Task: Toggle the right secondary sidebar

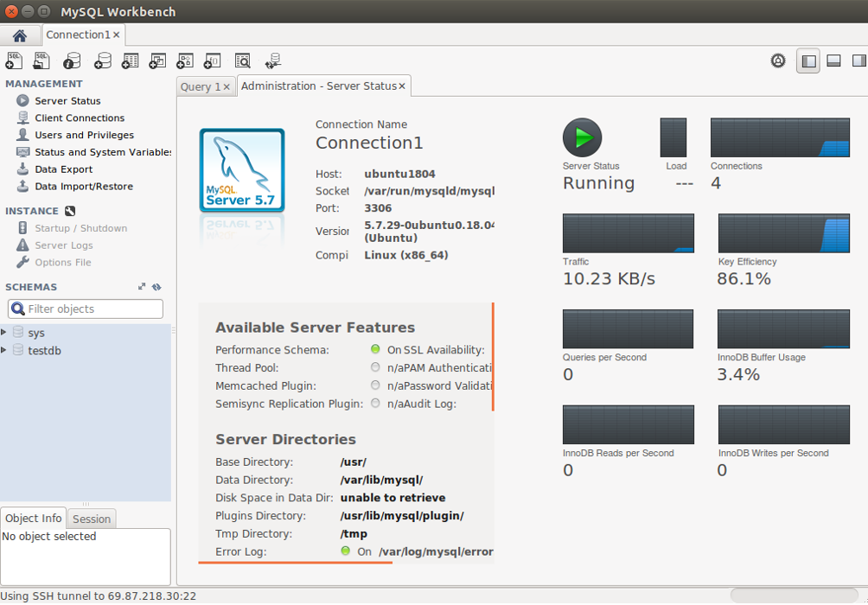Action: click(x=859, y=60)
